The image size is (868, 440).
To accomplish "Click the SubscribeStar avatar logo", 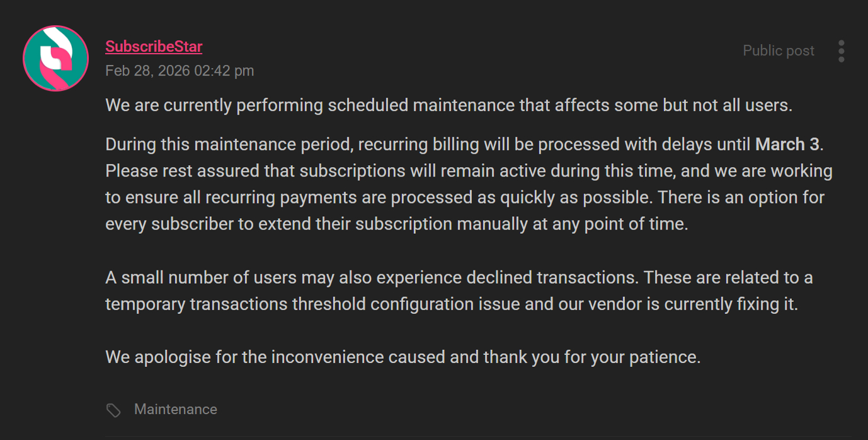I will (x=55, y=58).
